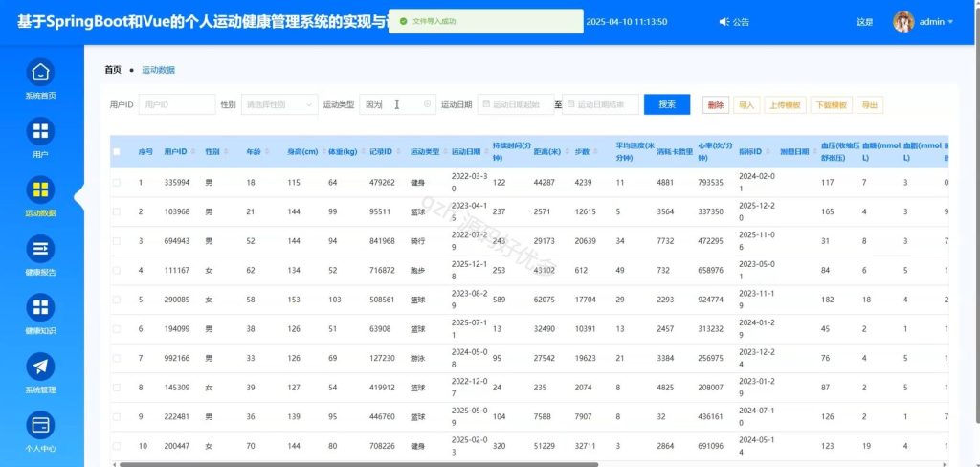Click the 上传模板 button
The image size is (980, 467).
[x=785, y=105]
